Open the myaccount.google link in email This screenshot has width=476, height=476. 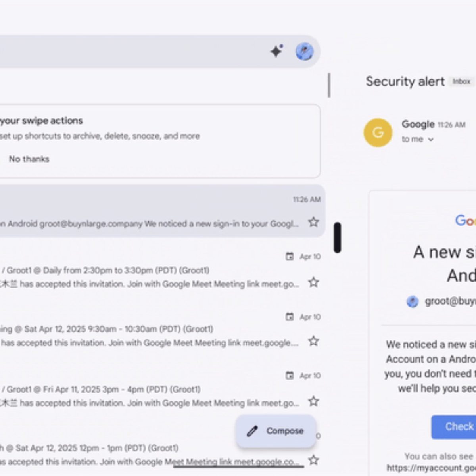click(430, 468)
